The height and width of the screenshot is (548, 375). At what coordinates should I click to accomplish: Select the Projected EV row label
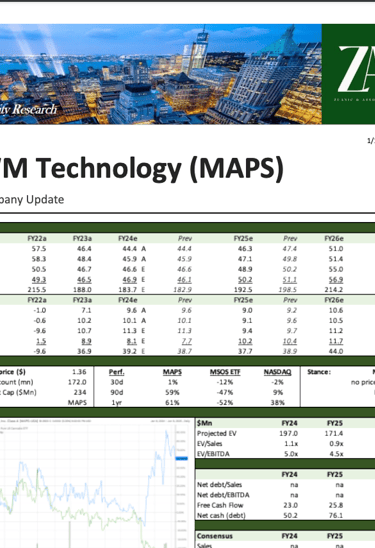(217, 433)
